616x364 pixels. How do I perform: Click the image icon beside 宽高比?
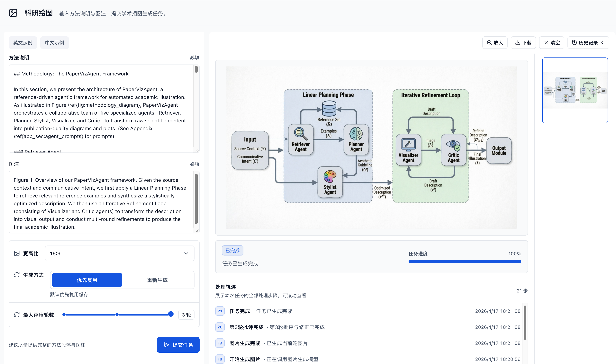(17, 253)
